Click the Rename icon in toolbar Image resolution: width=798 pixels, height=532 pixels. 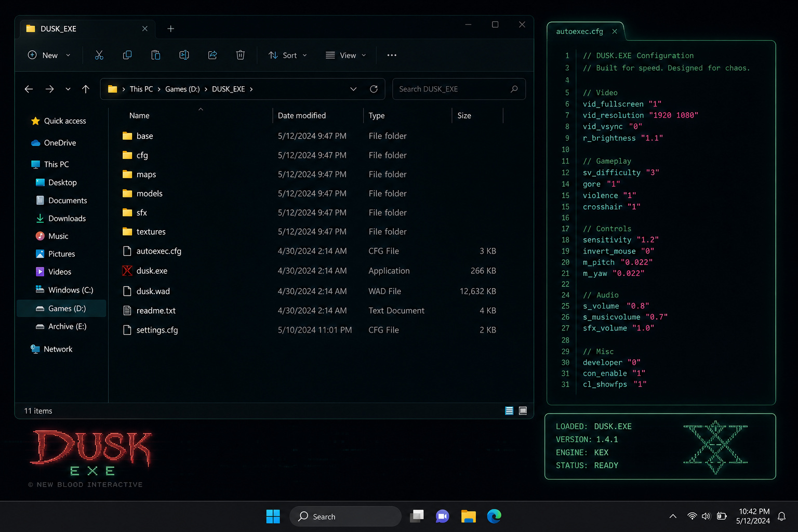184,55
